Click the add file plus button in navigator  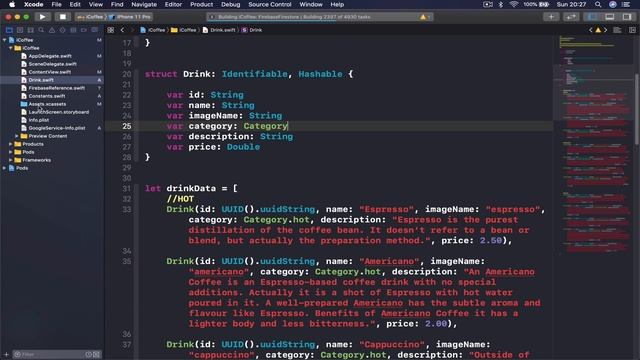6,354
